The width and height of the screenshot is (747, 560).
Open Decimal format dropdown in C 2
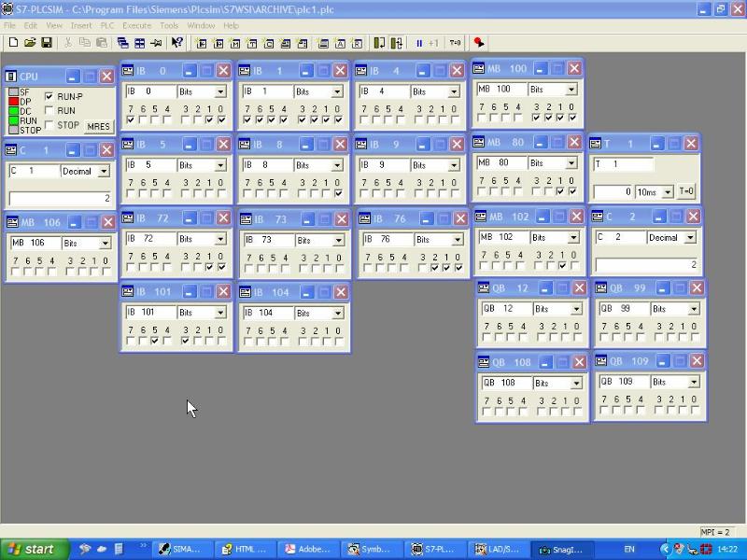coord(690,238)
